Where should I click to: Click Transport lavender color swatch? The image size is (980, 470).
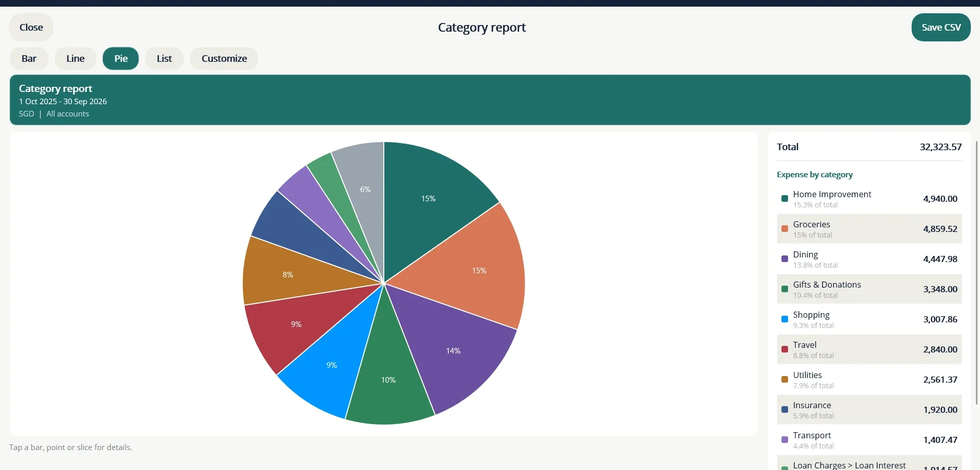click(785, 440)
